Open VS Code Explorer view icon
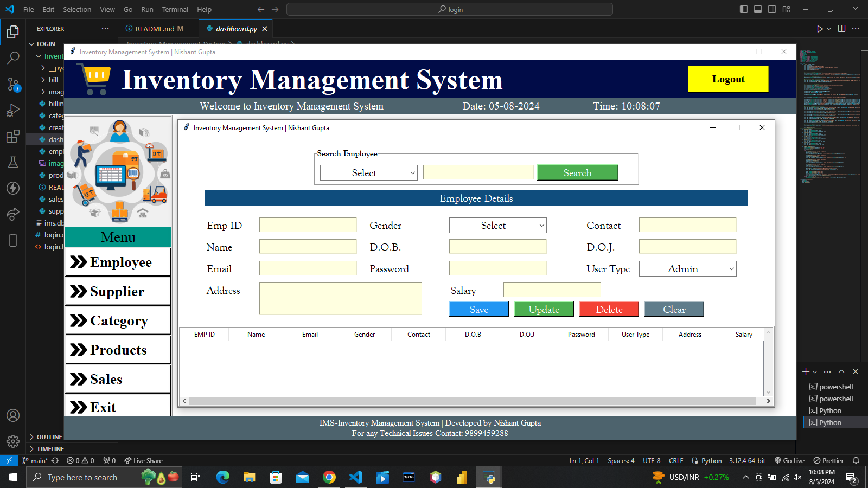Viewport: 868px width, 488px height. click(13, 32)
